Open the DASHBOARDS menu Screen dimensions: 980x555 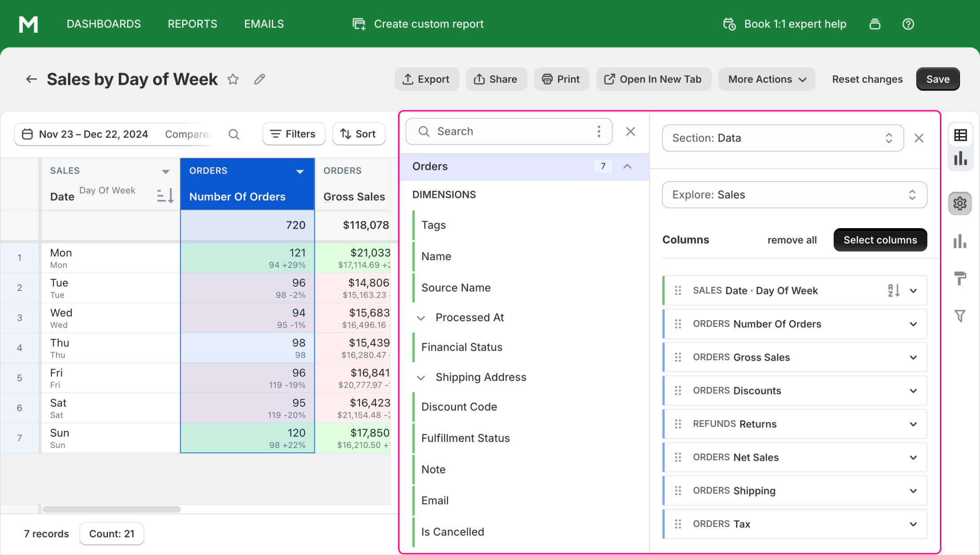(x=104, y=24)
